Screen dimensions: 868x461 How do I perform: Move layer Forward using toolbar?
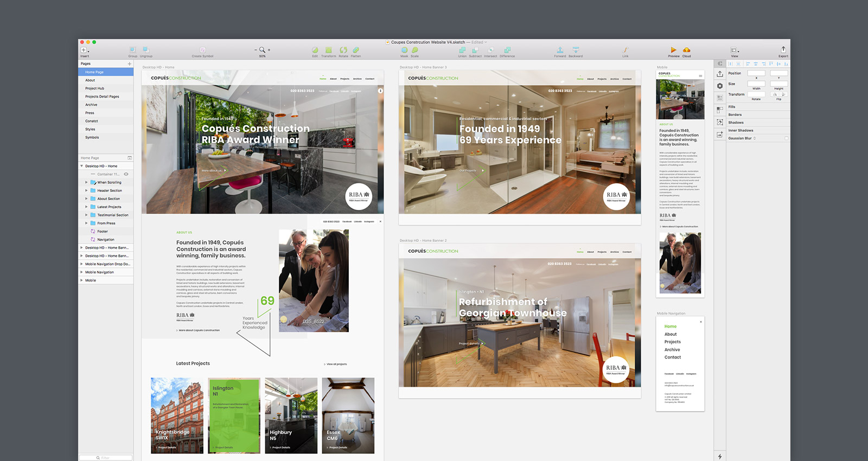coord(560,50)
